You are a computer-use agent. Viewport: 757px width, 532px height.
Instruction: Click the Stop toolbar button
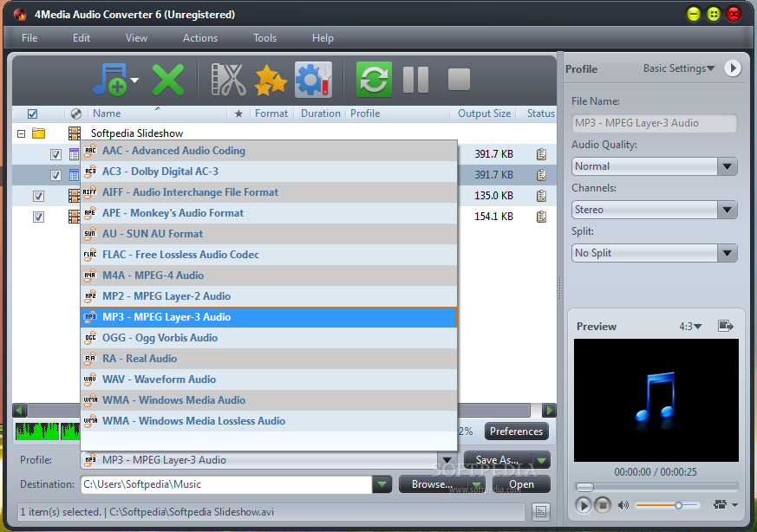(x=459, y=80)
